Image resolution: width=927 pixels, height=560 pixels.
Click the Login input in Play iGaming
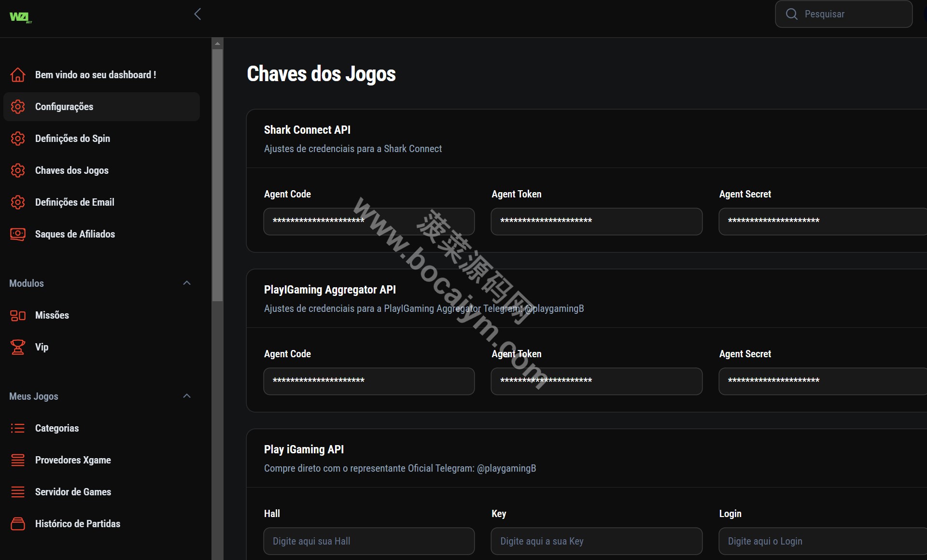823,541
